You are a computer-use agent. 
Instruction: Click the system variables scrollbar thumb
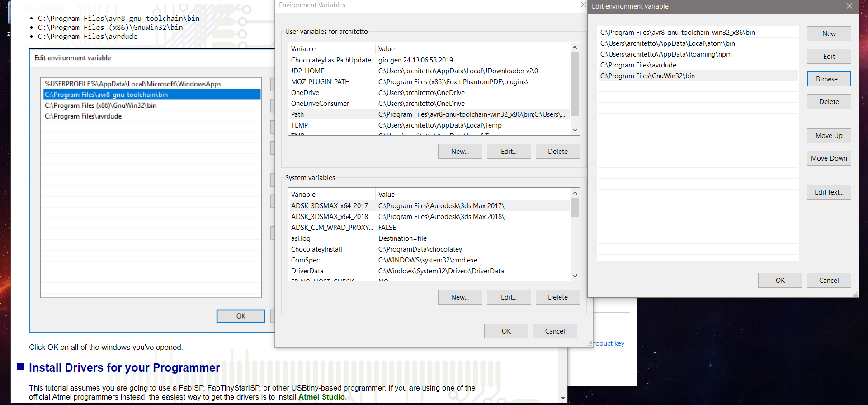pos(575,208)
